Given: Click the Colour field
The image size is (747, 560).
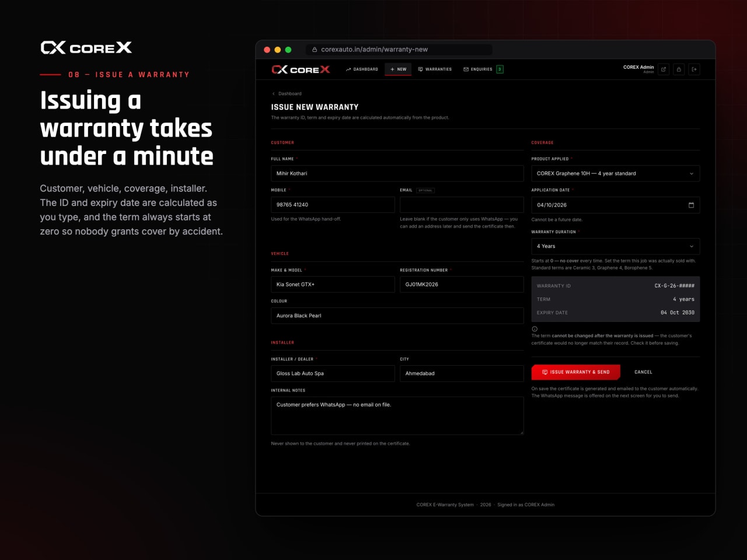Looking at the screenshot, I should tap(397, 316).
